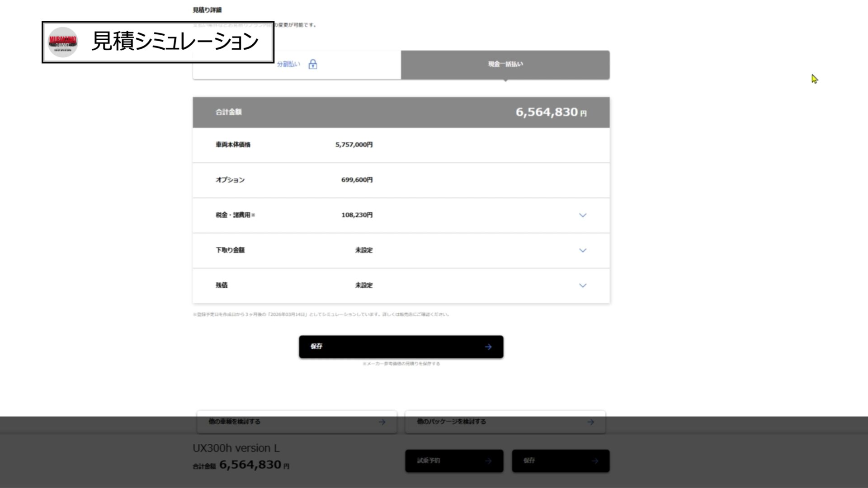
Task: Click the arrow icon next to 他のパッケージを検討する
Action: click(590, 422)
